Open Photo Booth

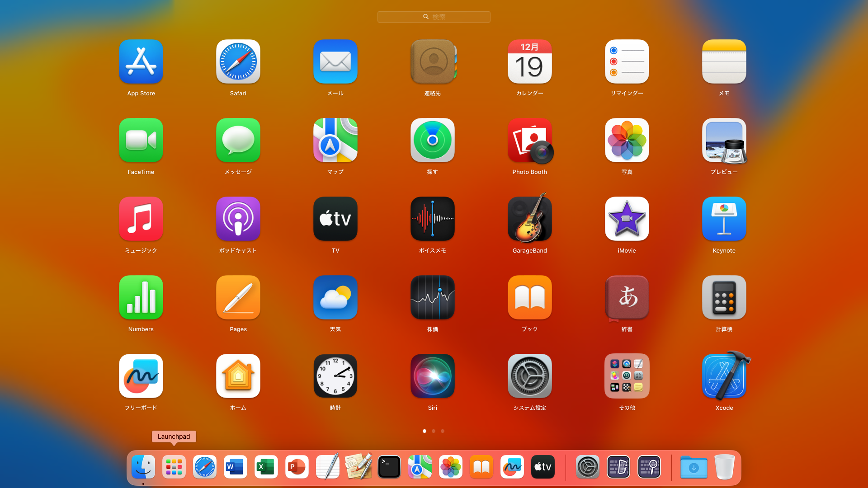tap(530, 140)
